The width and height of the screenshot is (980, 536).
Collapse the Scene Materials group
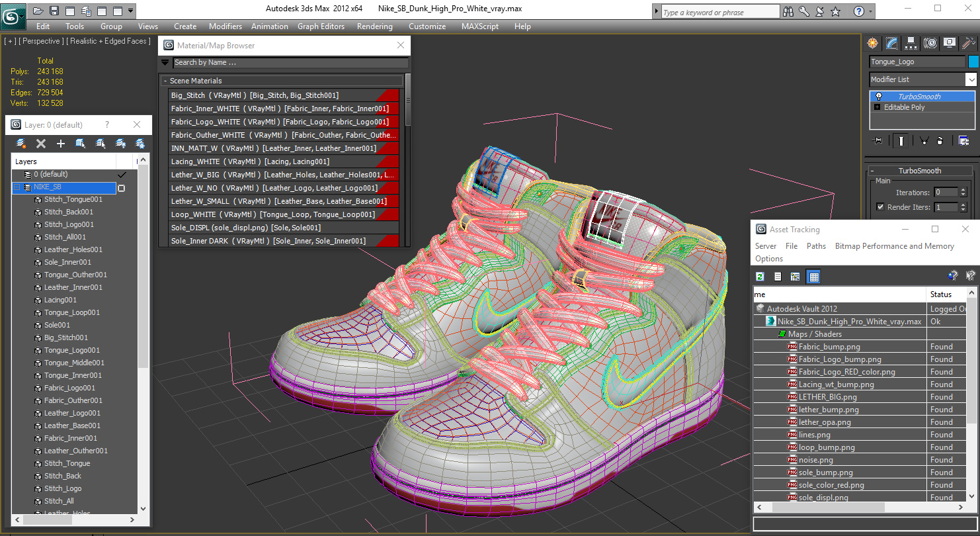pyautogui.click(x=165, y=81)
